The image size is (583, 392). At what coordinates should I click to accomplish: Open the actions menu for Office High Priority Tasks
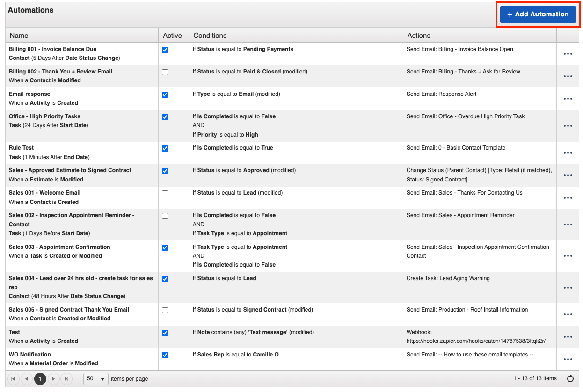(x=568, y=125)
